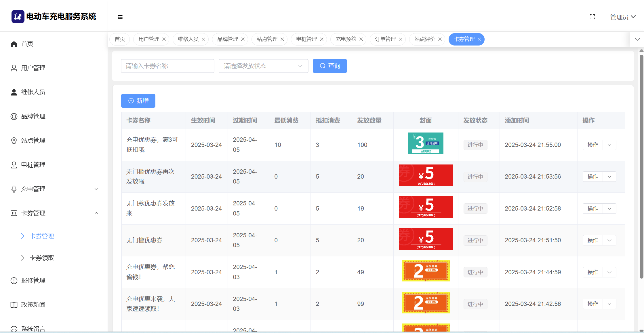Image resolution: width=644 pixels, height=333 pixels.
Task: Click the 新增 add coupon button
Action: [138, 101]
